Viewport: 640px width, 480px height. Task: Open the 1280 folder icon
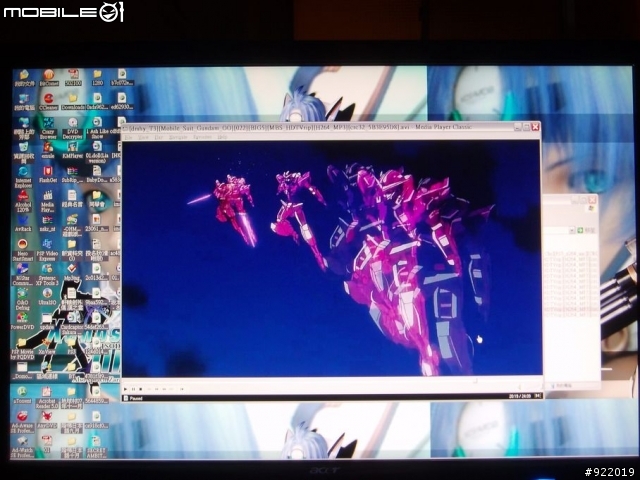point(97,78)
